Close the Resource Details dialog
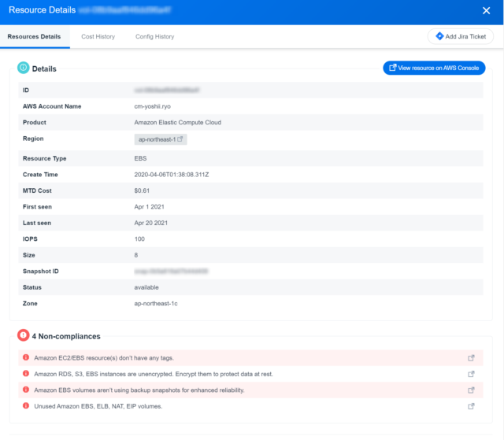 (x=486, y=10)
